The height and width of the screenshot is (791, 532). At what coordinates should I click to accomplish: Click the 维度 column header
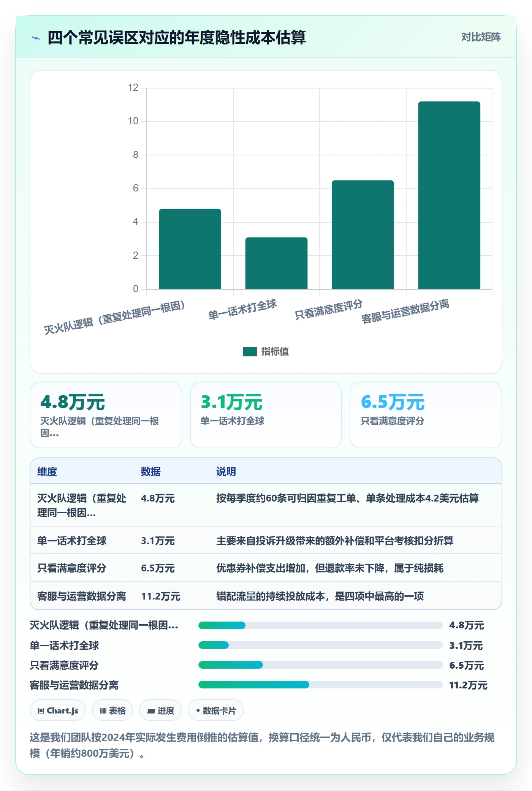47,471
